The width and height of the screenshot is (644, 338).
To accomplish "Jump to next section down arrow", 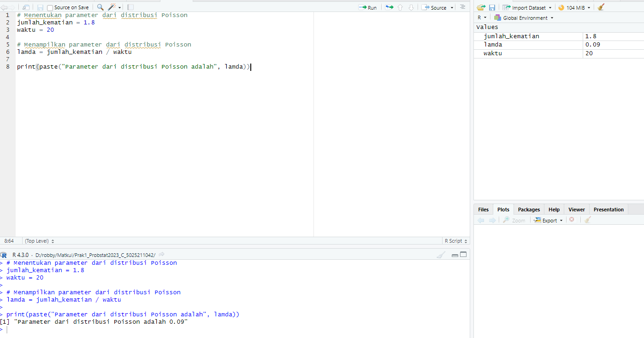I will click(x=411, y=7).
